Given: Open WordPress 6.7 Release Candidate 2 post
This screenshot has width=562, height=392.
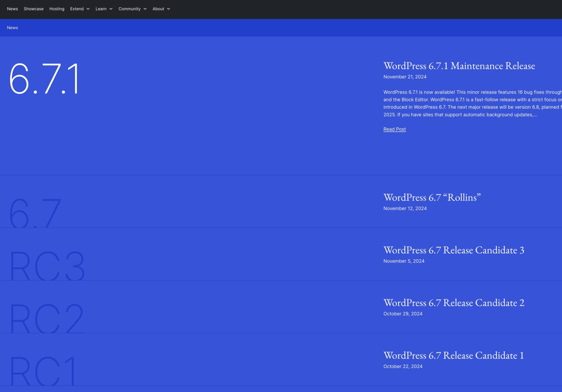Looking at the screenshot, I should [x=453, y=303].
